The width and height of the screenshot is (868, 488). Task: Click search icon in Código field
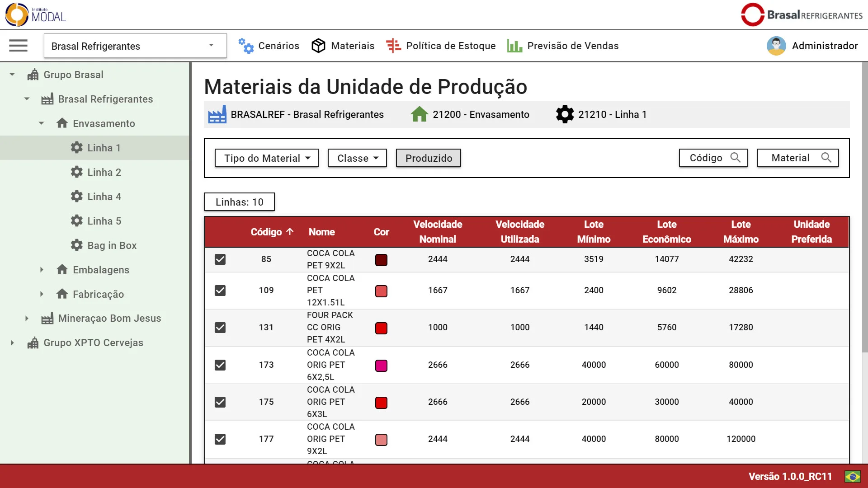(x=736, y=158)
